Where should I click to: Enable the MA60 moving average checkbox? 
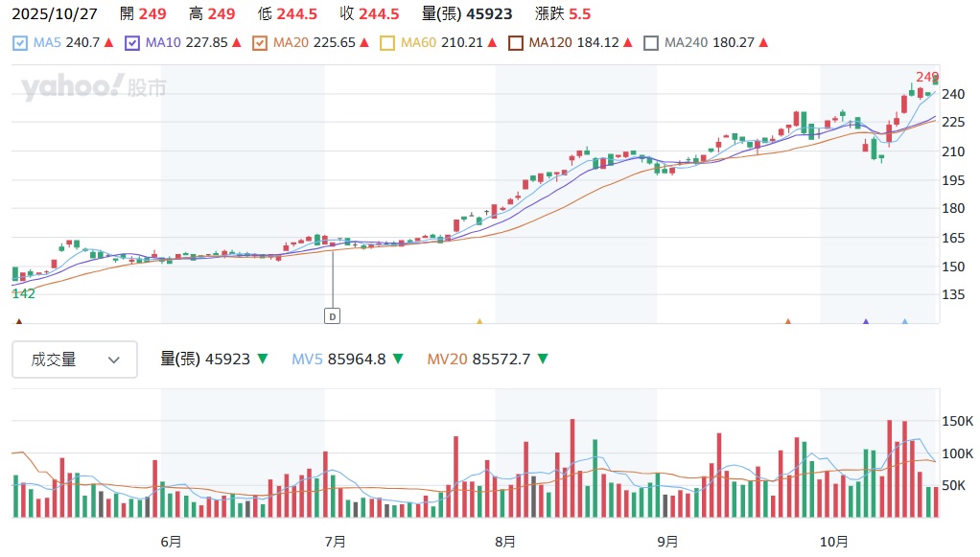pyautogui.click(x=387, y=43)
